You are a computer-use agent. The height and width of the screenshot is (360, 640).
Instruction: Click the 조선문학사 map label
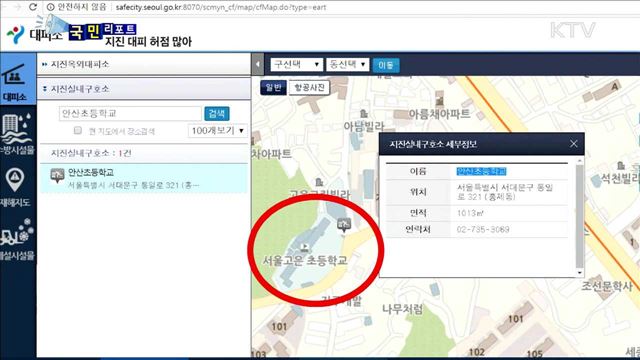(x=607, y=287)
